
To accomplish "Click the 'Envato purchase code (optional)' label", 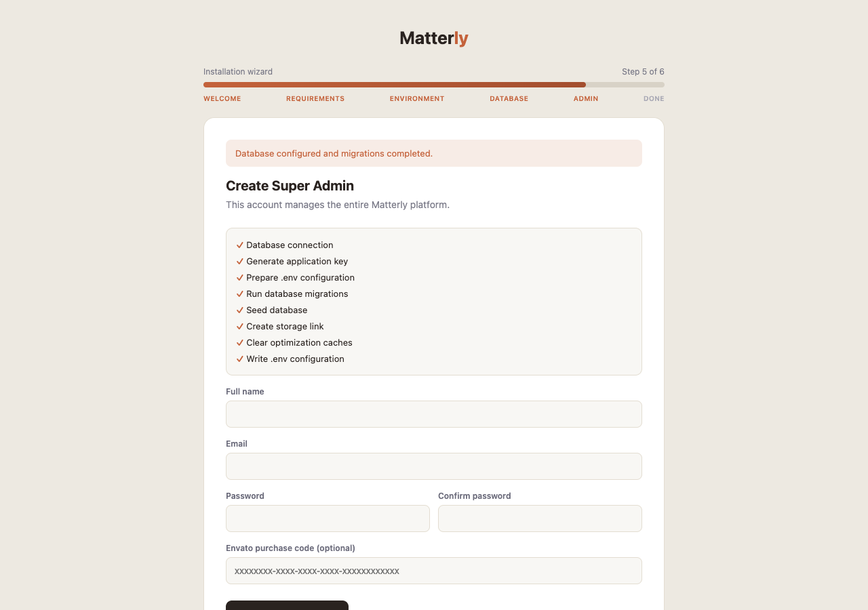I will tap(290, 548).
